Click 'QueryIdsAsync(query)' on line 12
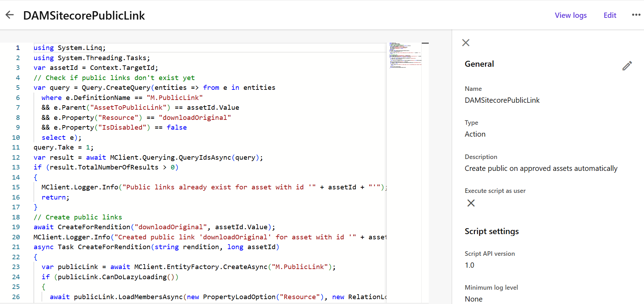The height and width of the screenshot is (304, 644). point(219,158)
